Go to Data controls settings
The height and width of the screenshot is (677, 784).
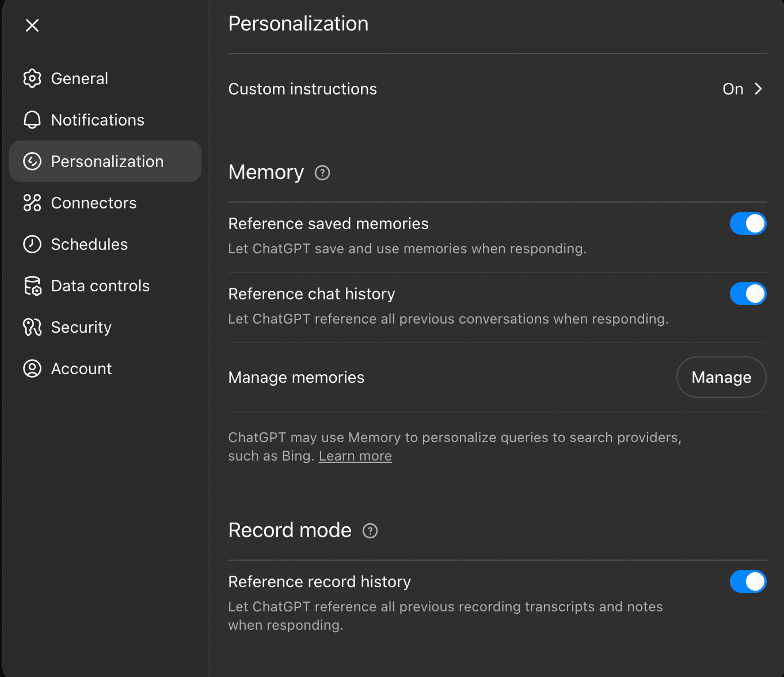(x=100, y=286)
